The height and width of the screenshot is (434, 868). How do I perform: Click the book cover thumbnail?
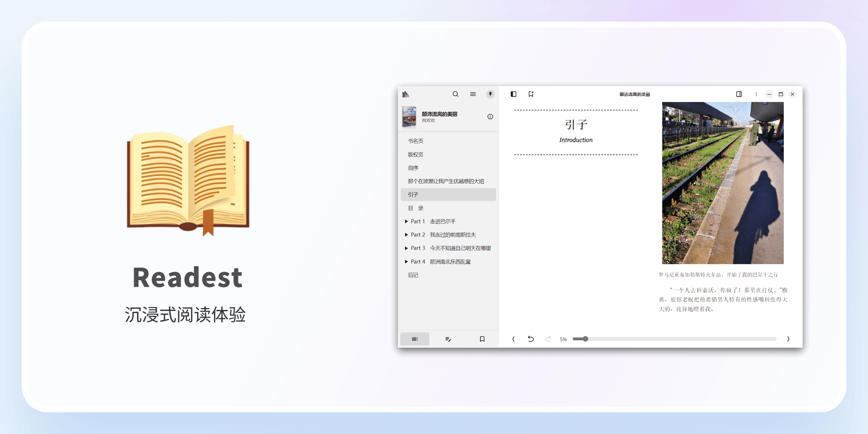click(409, 116)
